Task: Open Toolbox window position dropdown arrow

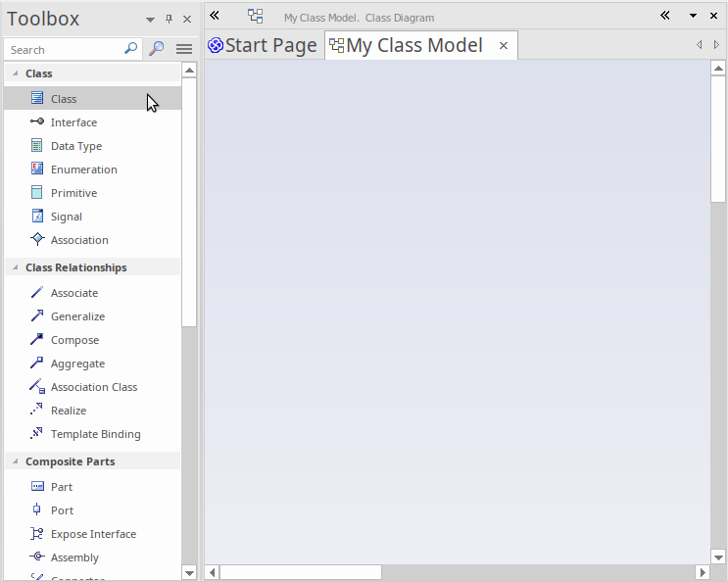Action: [x=150, y=20]
